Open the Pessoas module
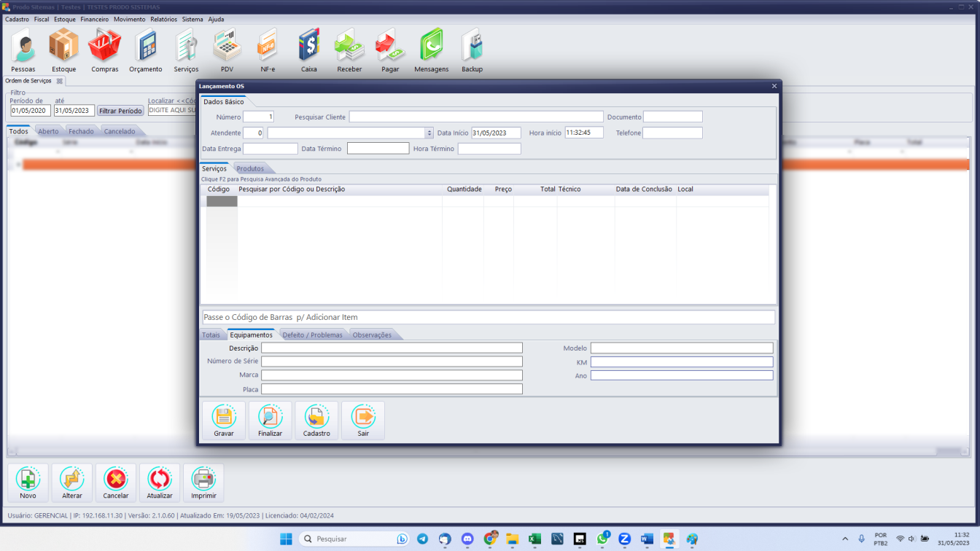 pyautogui.click(x=23, y=49)
